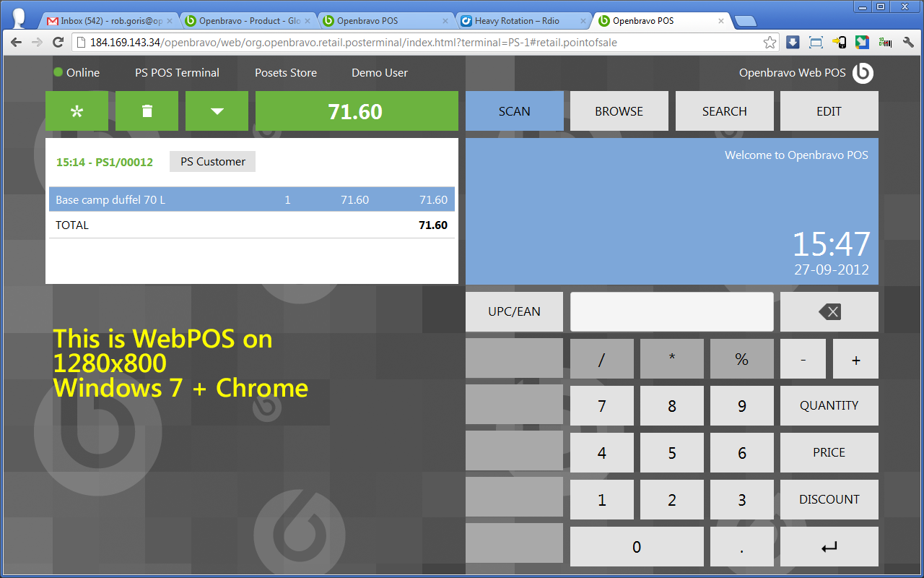Click the TOTAL row of the receipt
This screenshot has height=578, width=924.
(252, 225)
